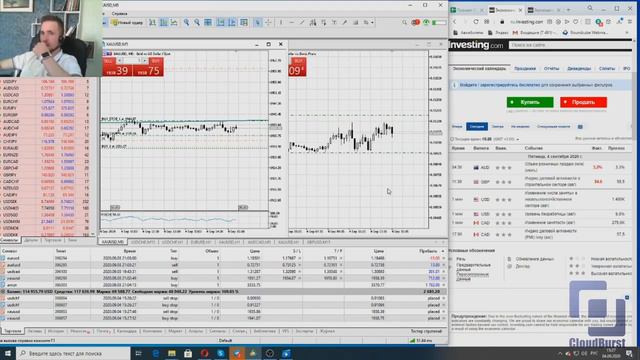Open the calendar date picker icon

580,127
